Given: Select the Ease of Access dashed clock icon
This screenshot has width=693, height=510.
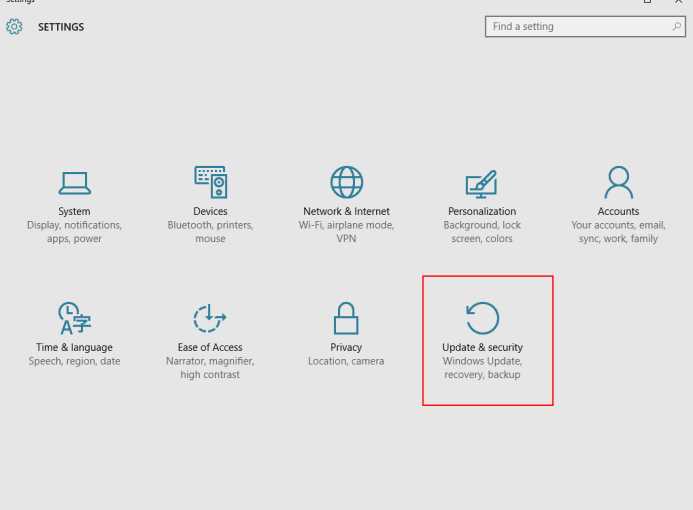Looking at the screenshot, I should 210,318.
